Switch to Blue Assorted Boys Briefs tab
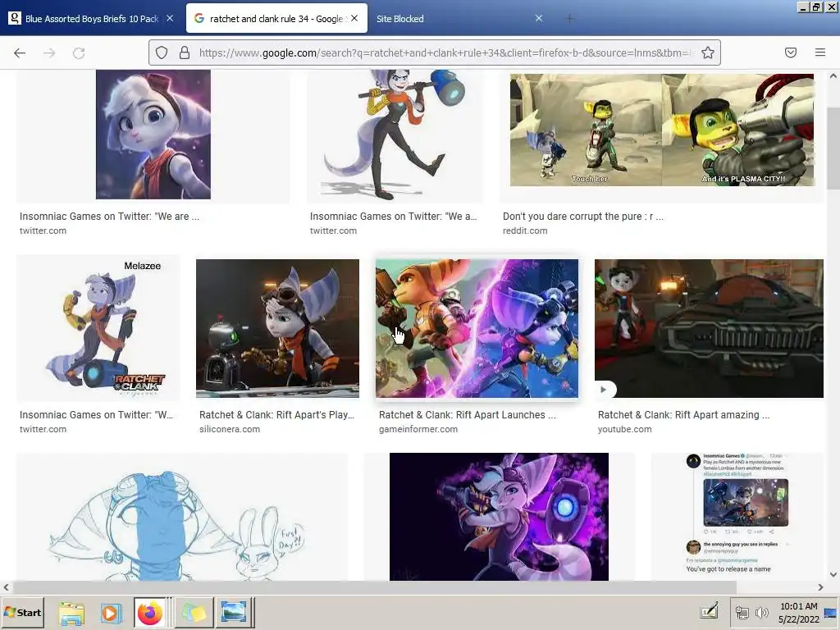 click(92, 19)
